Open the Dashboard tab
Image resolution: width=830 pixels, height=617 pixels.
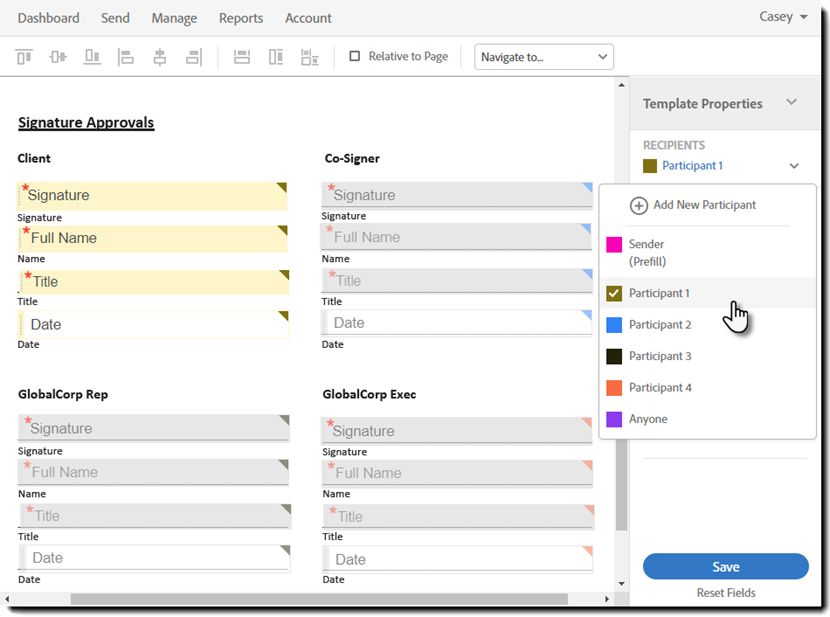48,18
